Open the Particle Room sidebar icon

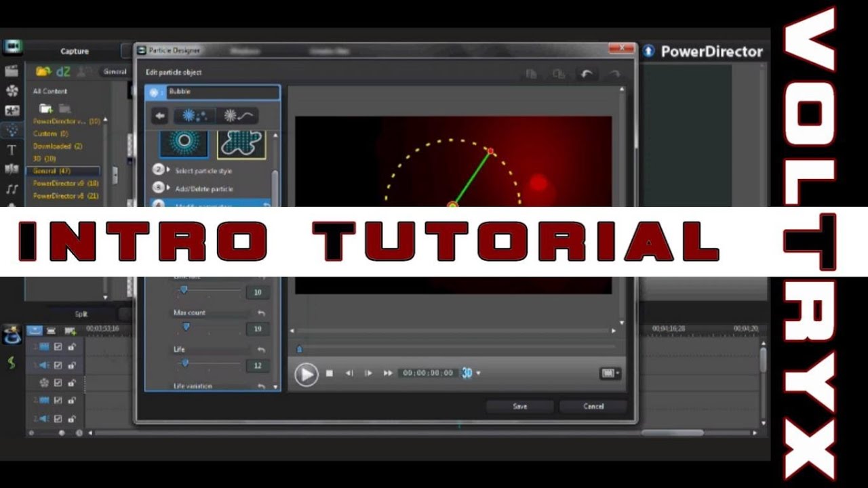[12, 129]
